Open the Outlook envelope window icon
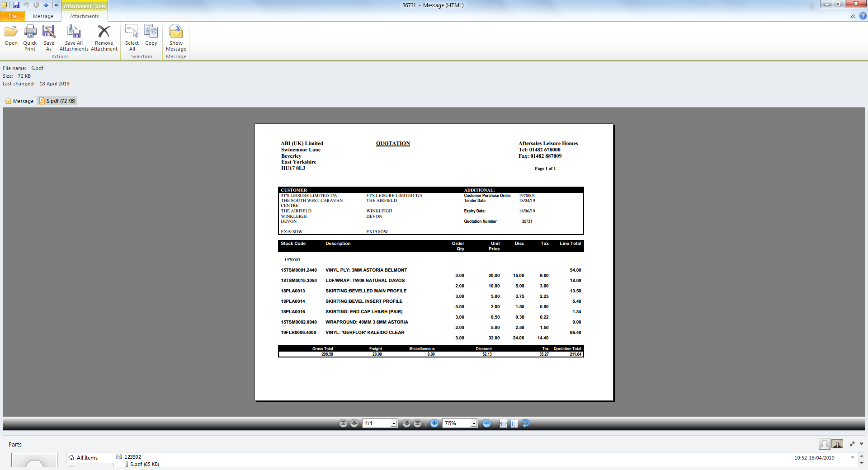Image resolution: width=868 pixels, height=470 pixels. pos(4,5)
